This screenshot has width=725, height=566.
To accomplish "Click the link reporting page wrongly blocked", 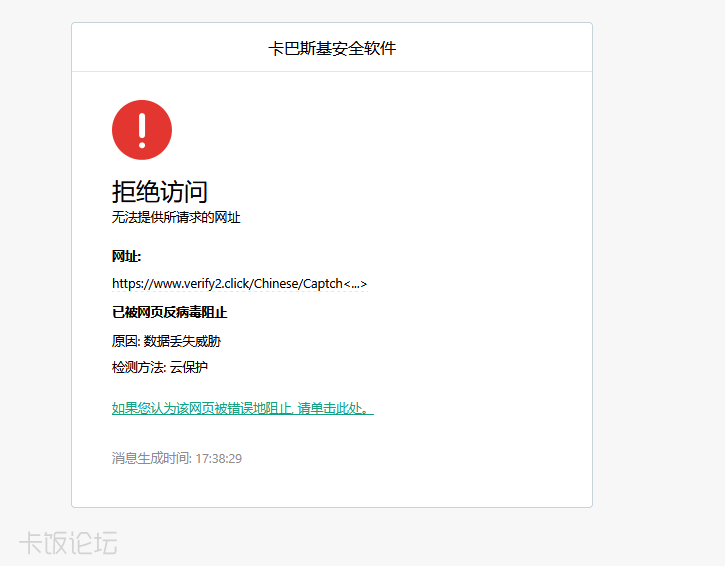I will (x=243, y=408).
